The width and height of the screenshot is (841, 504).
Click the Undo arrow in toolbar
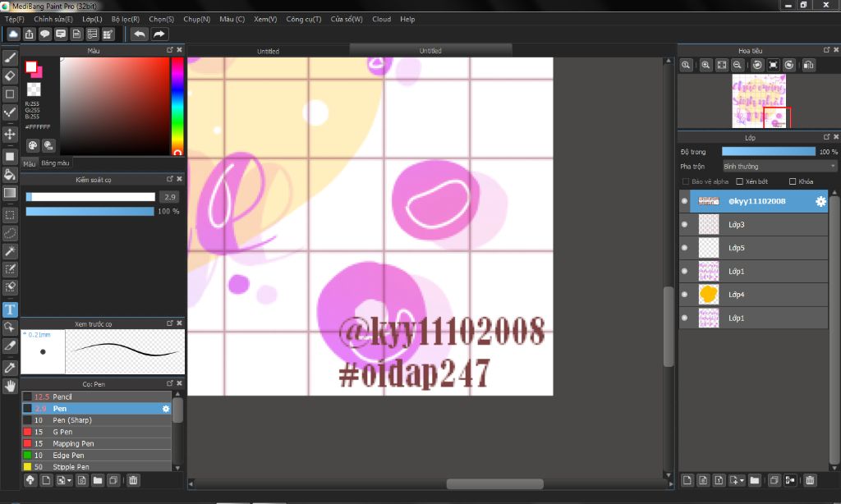tap(140, 34)
